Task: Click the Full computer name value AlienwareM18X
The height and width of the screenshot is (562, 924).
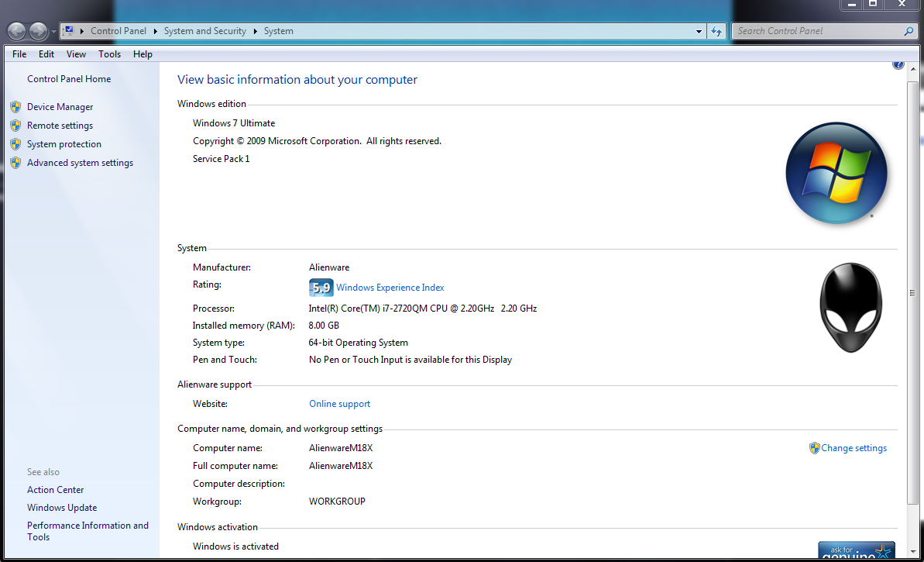Action: click(342, 466)
